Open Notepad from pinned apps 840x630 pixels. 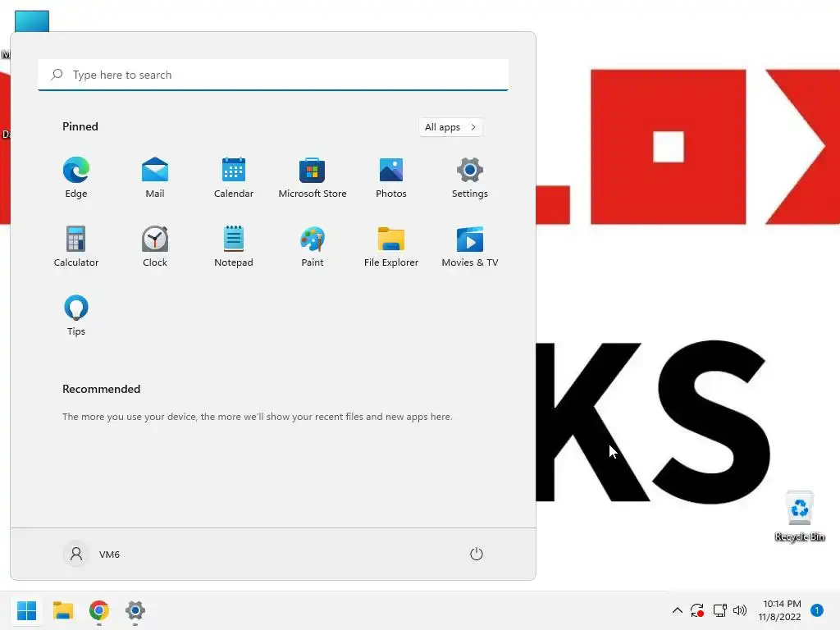234,246
